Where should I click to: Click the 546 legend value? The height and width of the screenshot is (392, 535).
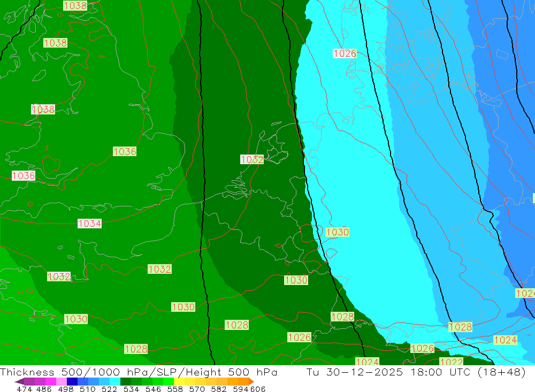[x=153, y=389]
